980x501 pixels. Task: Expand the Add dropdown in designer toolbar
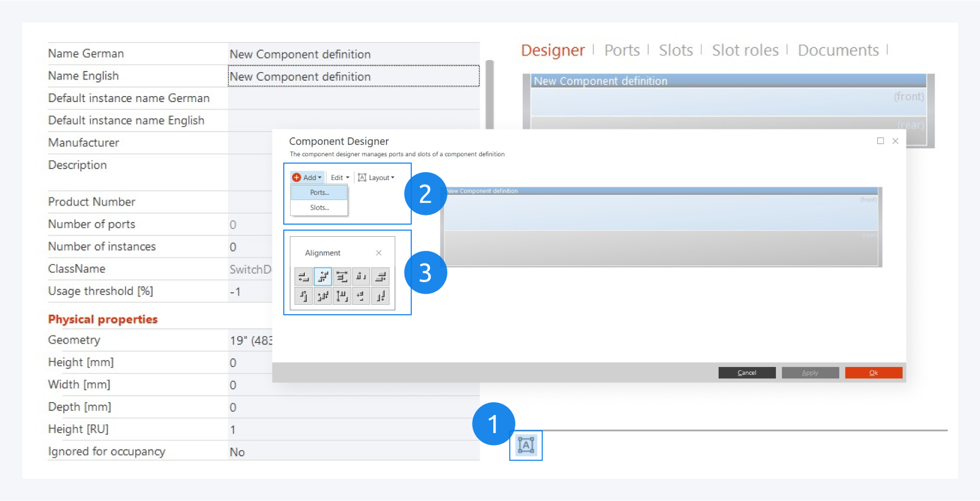coord(307,177)
